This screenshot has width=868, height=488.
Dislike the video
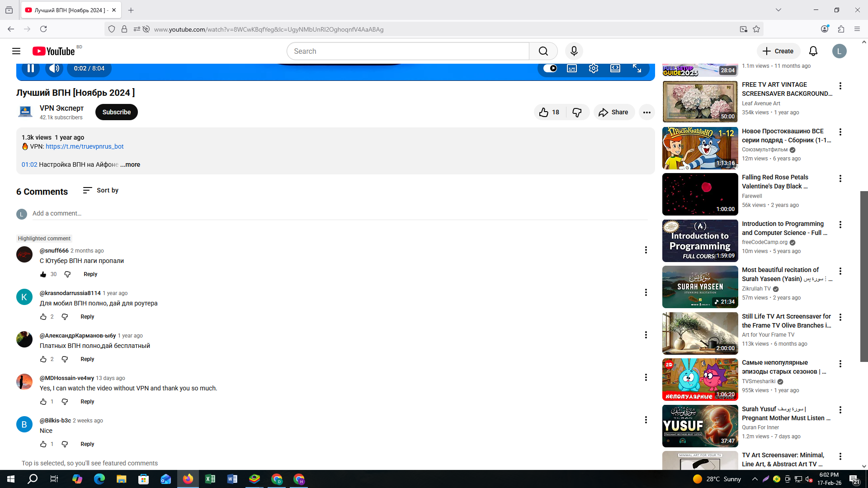(x=577, y=112)
